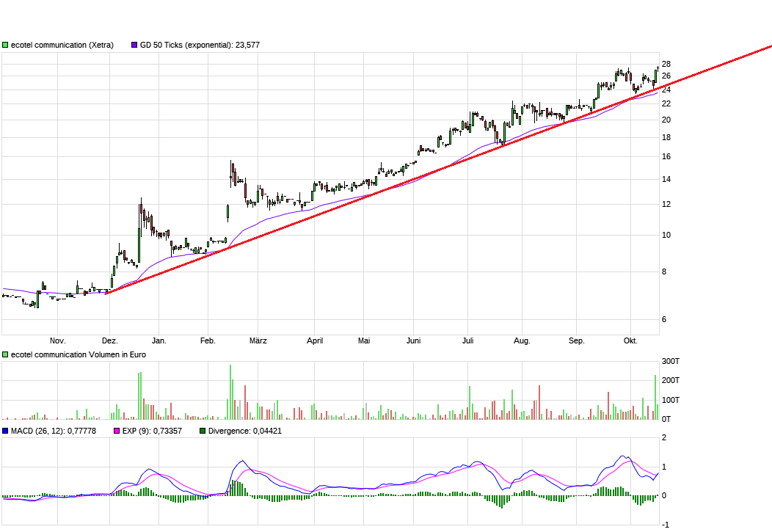Select the 'ecotel communication (Xetra)' legend label
The image size is (772, 532).
coord(62,45)
